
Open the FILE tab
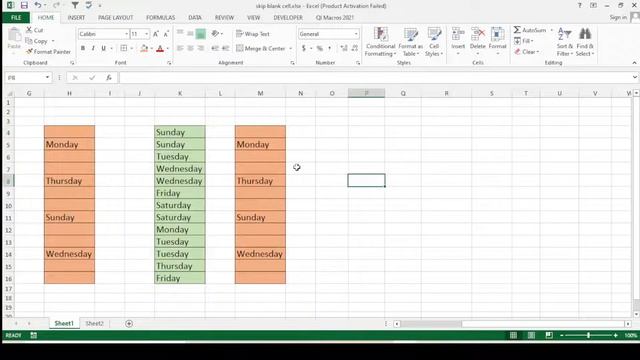(x=16, y=18)
